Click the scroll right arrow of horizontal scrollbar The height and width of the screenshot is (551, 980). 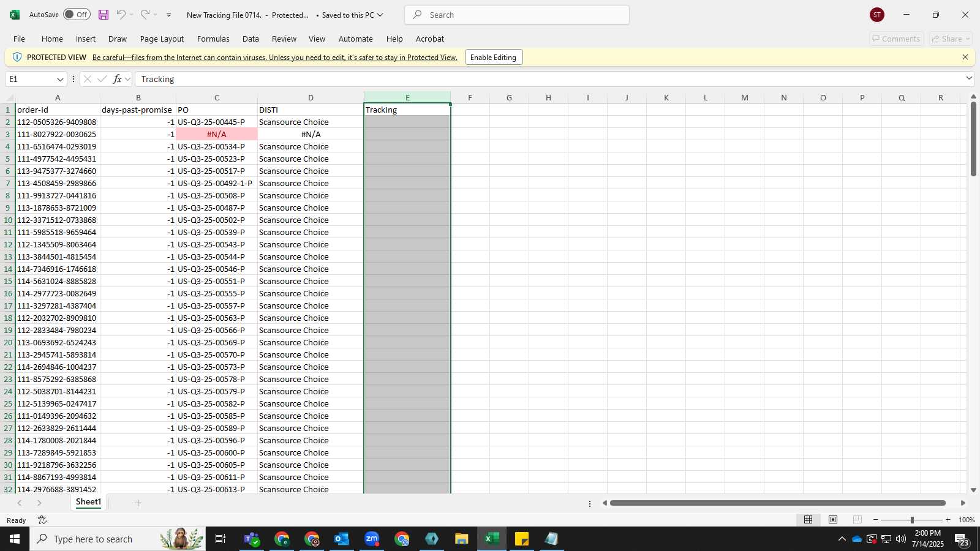click(x=963, y=503)
